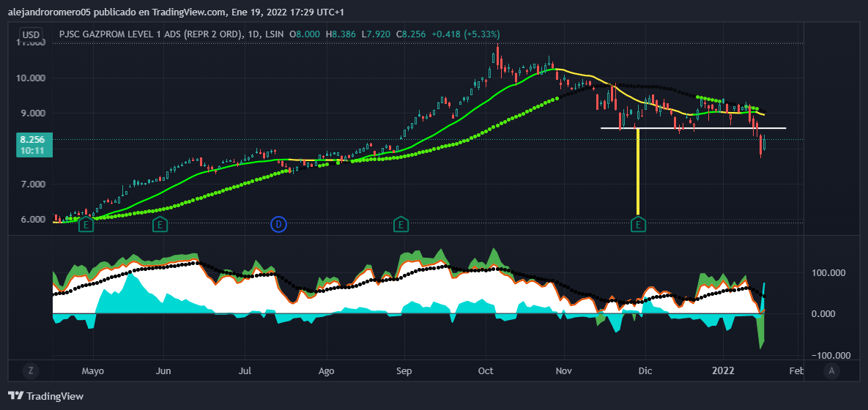Open the earnings E marker below the yellow line
Image resolution: width=868 pixels, height=410 pixels.
[638, 224]
